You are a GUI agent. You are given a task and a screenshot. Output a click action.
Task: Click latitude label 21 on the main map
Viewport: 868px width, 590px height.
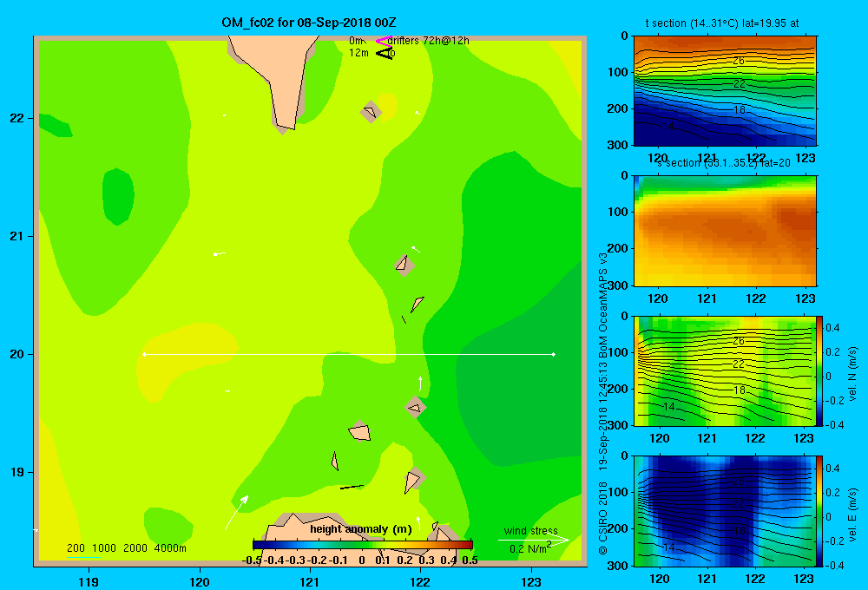[x=17, y=236]
